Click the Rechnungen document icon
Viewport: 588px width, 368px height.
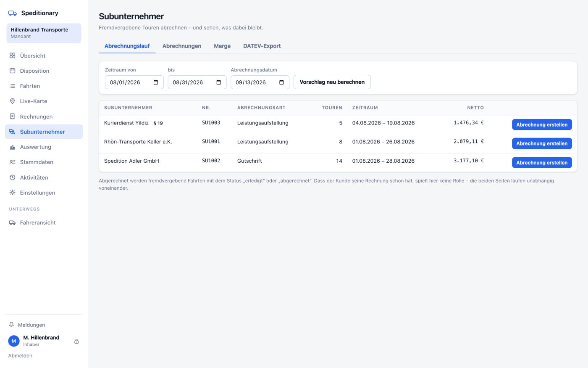pyautogui.click(x=13, y=116)
